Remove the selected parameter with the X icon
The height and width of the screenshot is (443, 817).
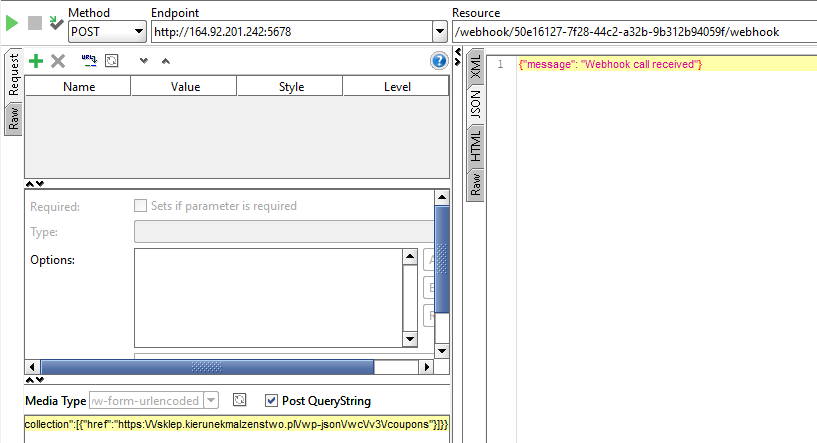pos(58,61)
